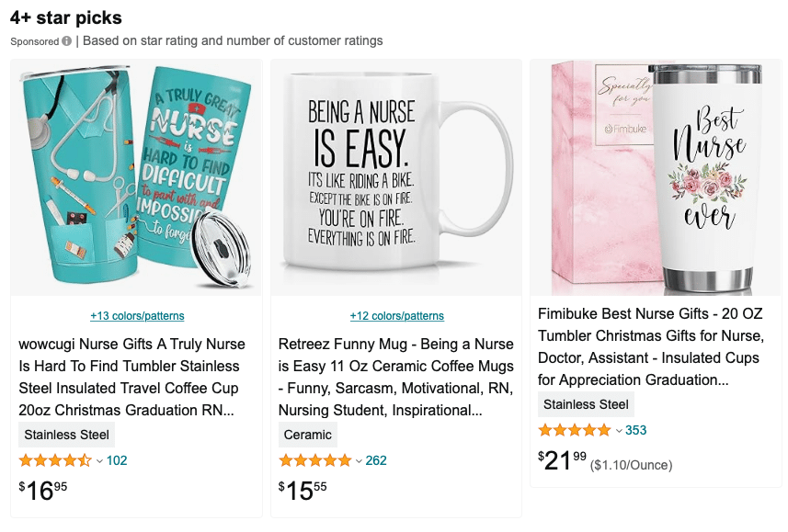788x532 pixels.
Task: Open the teal nurse tumbler product image
Action: coord(136,178)
